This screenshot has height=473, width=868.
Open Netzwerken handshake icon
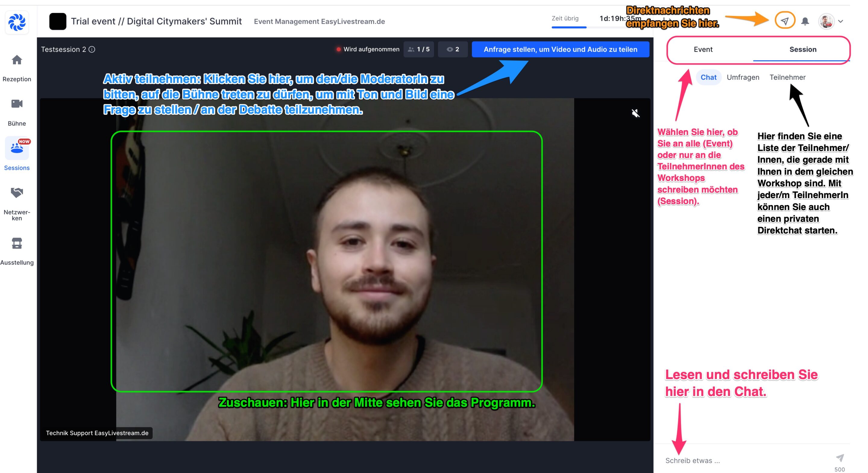coord(17,193)
